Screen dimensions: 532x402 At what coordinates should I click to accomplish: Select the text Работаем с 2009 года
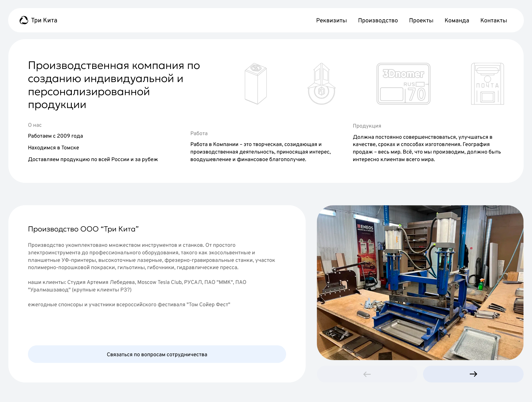click(x=55, y=136)
